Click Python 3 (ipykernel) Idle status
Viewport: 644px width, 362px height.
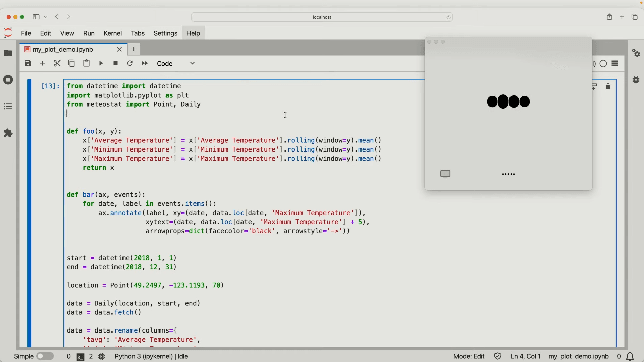(x=152, y=356)
